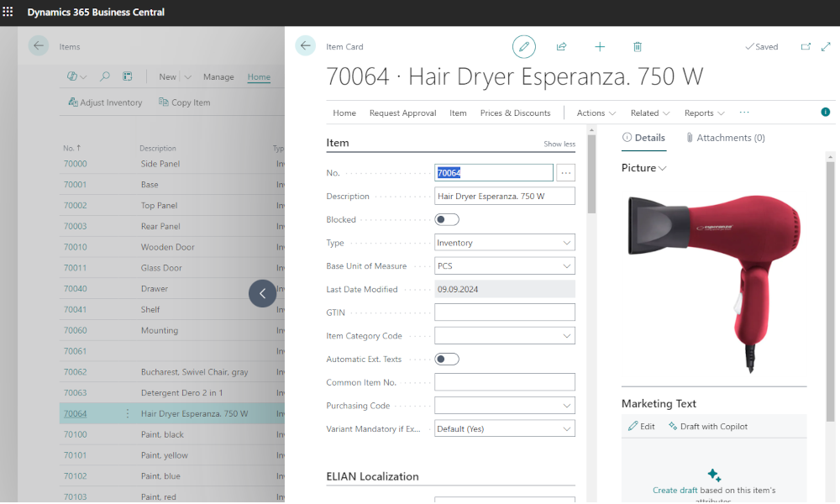Delete the item using trash icon

(x=638, y=46)
